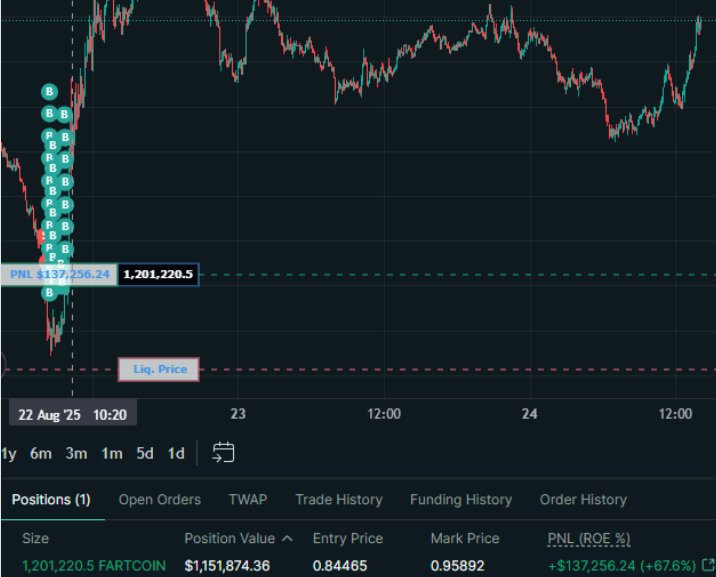Click the PNL $137,256.24 chart label

[59, 274]
